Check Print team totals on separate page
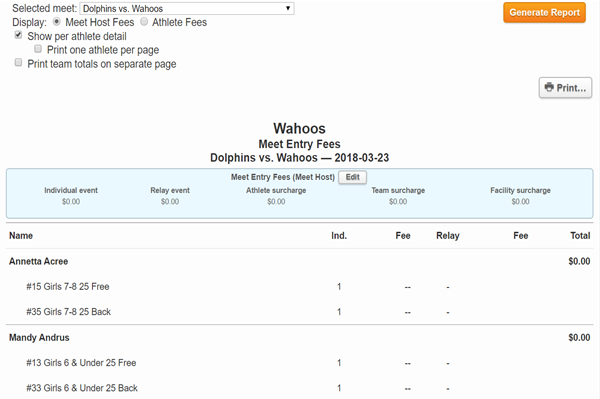Viewport: 600px width, 399px height. tap(18, 62)
